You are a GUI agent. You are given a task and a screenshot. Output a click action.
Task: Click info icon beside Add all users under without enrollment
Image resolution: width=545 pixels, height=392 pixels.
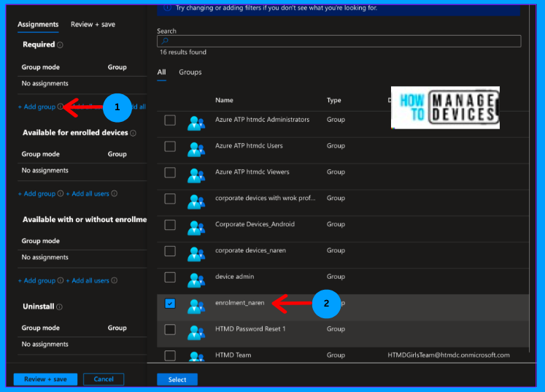coord(114,280)
